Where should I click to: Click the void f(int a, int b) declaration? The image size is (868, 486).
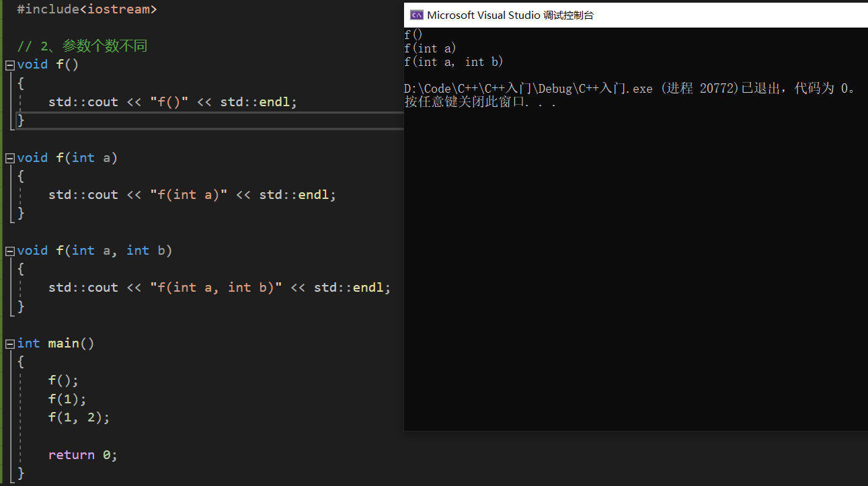pyautogui.click(x=95, y=251)
